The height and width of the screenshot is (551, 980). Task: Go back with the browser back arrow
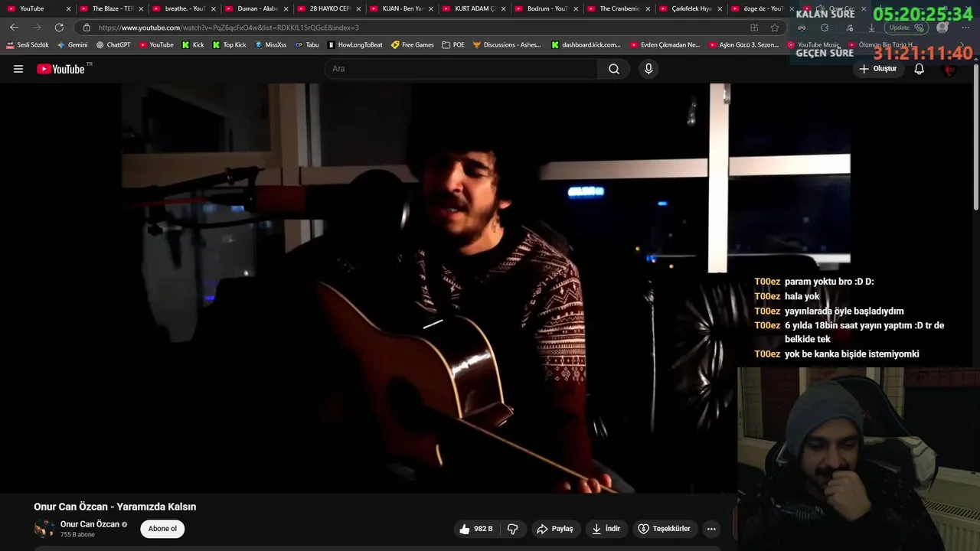14,28
